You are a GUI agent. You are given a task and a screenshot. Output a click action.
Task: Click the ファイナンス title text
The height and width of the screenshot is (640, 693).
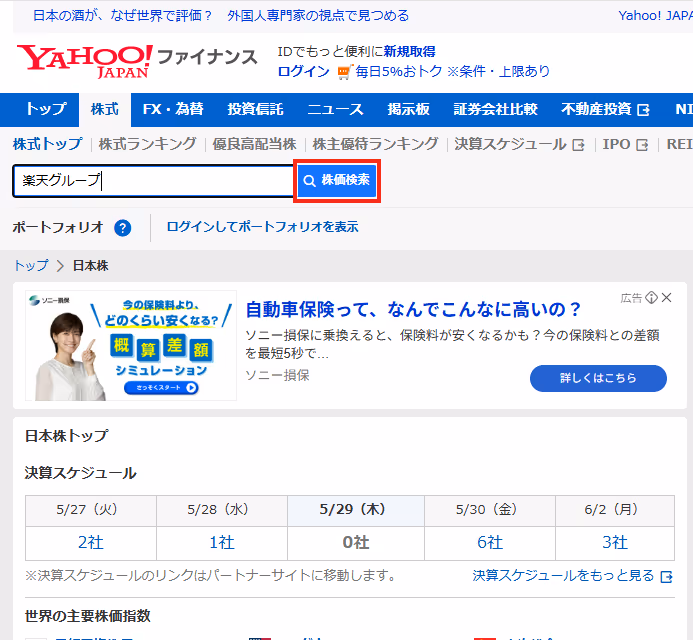click(207, 57)
